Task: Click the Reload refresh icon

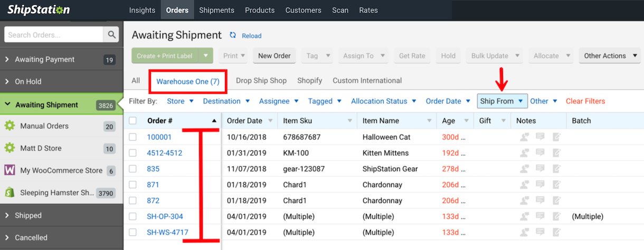Action: (x=233, y=35)
